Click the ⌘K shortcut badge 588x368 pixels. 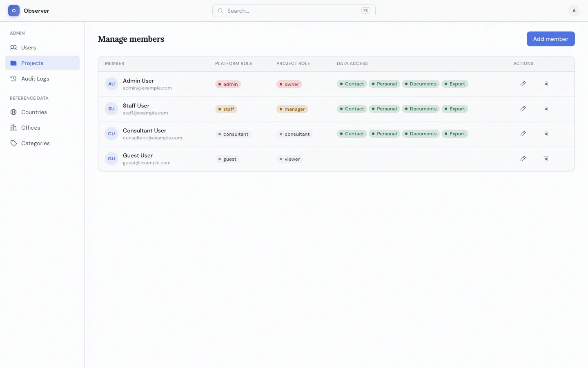[x=366, y=11]
